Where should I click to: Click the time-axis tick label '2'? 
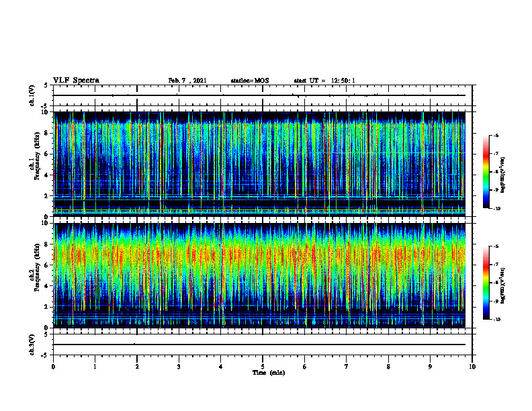coord(137,367)
